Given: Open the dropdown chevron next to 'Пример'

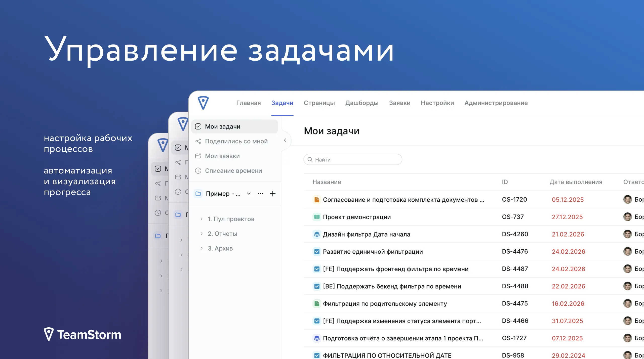Looking at the screenshot, I should click(x=248, y=194).
